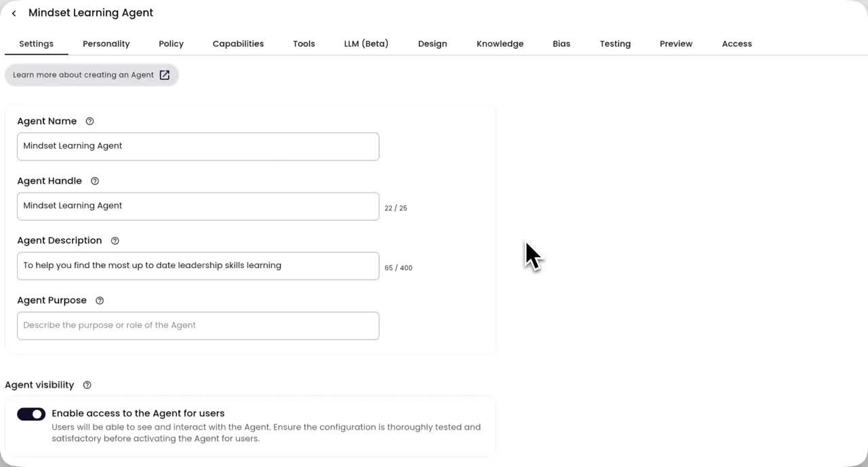Open the Preview tab

[x=676, y=43]
